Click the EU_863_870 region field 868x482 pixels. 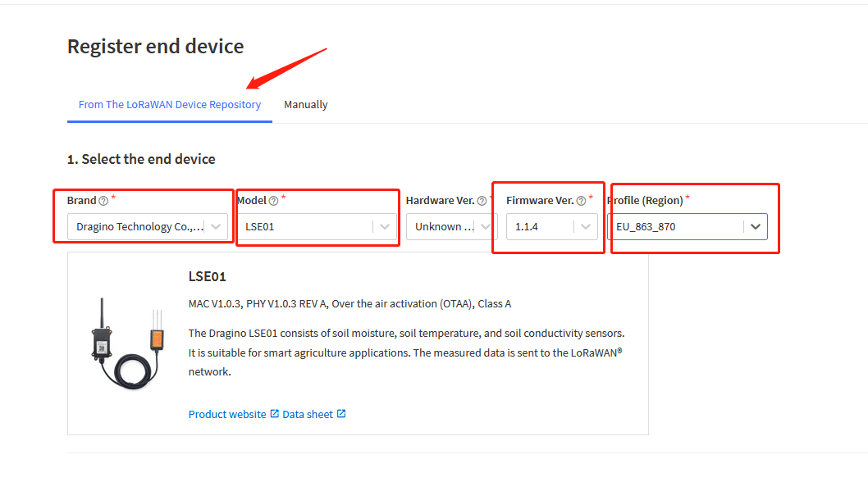pyautogui.click(x=688, y=227)
